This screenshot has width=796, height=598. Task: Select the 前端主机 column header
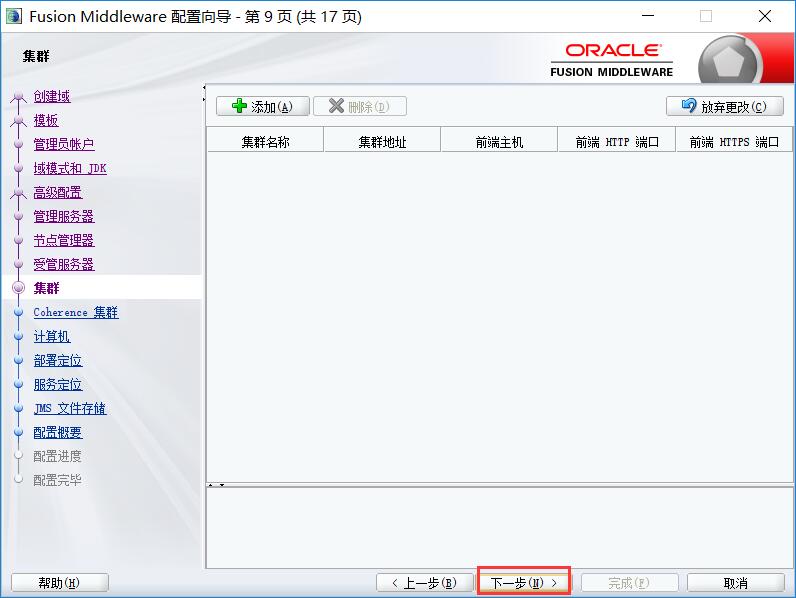[499, 142]
